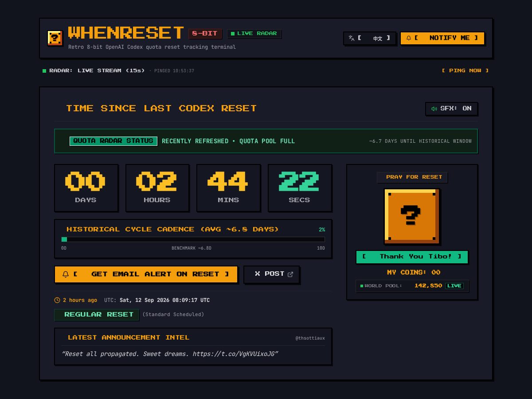Click the LIVE tag in World Pool
Viewport: 532px width, 399px height.
(x=454, y=286)
